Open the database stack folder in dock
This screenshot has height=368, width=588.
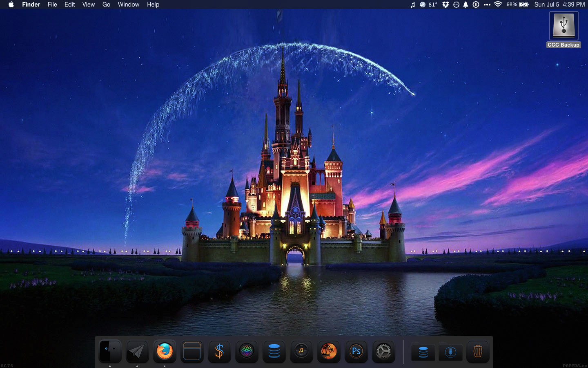pyautogui.click(x=423, y=352)
